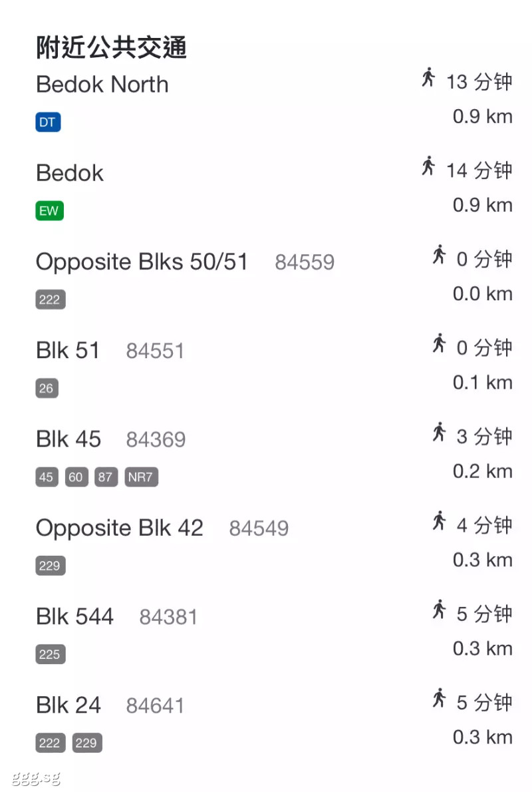The height and width of the screenshot is (792, 532).
Task: Click the NR7 night bus badge
Action: (142, 477)
